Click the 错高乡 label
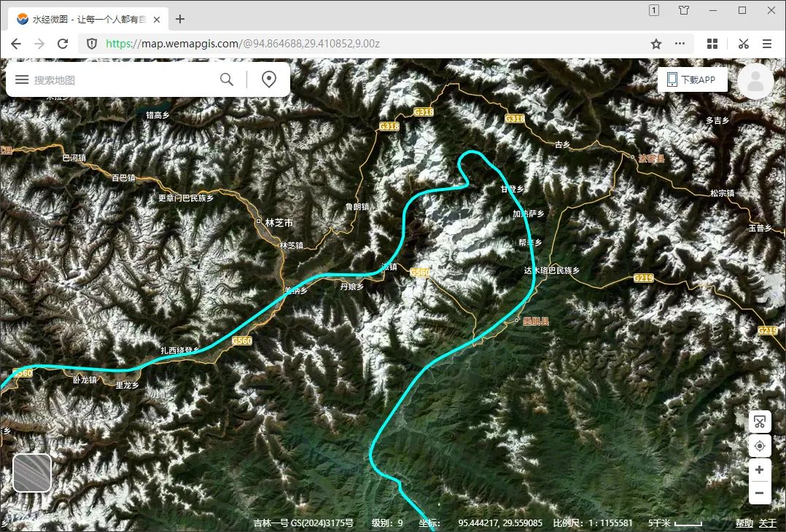The height and width of the screenshot is (532, 786). click(x=157, y=115)
